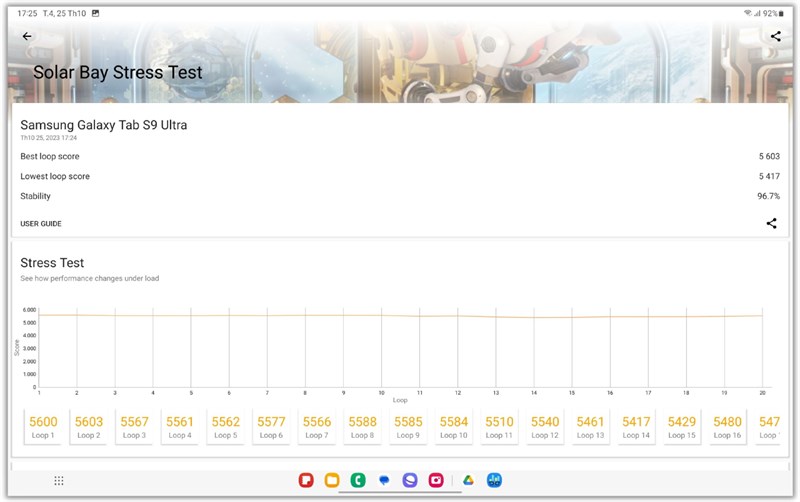800x502 pixels.
Task: Tap the back arrow in the header
Action: click(x=27, y=36)
